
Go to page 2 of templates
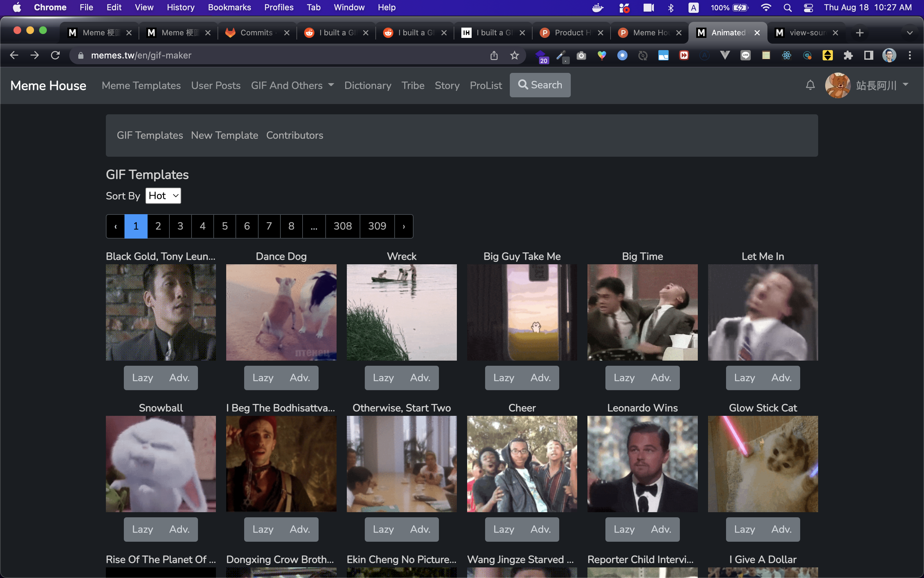pos(158,226)
